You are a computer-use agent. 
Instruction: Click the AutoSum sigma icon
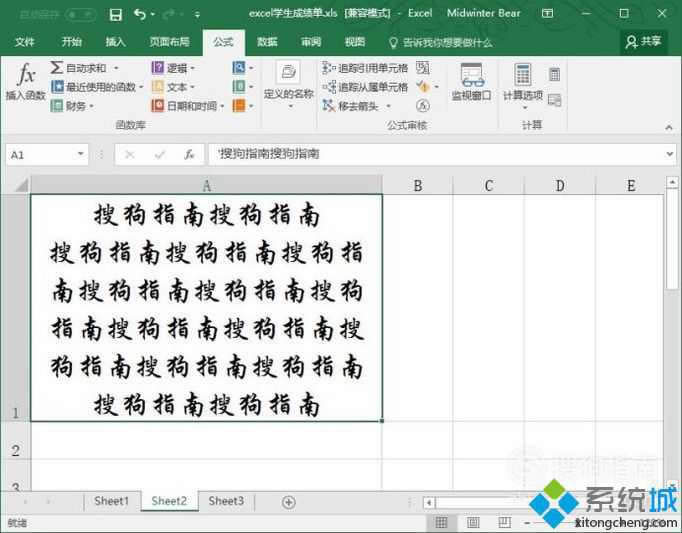tap(56, 68)
